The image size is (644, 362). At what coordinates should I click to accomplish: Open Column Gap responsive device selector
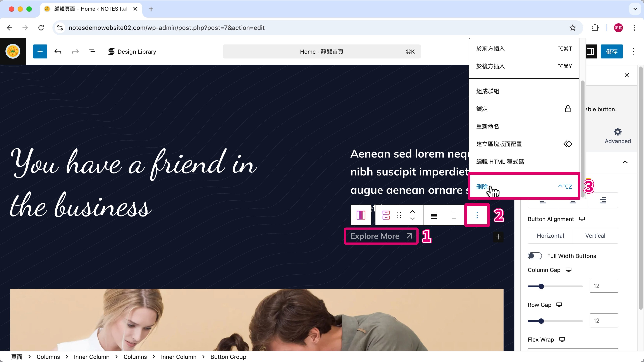coord(569,270)
